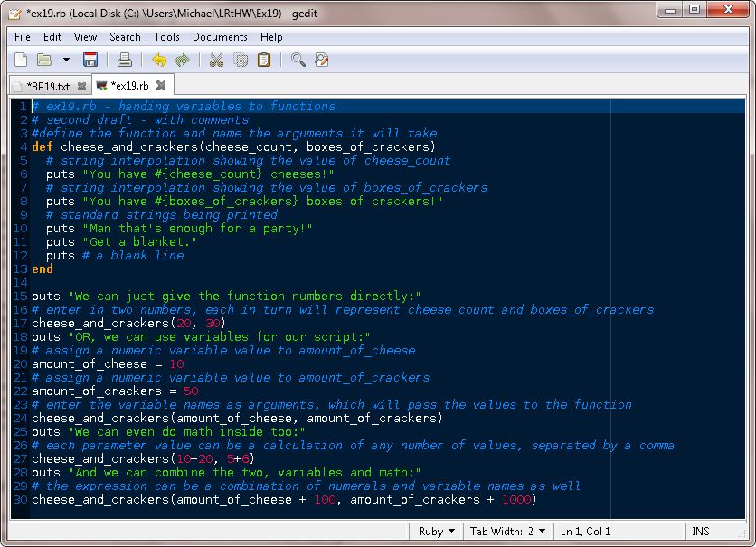
Task: Copy the selection to clipboard
Action: coord(239,60)
